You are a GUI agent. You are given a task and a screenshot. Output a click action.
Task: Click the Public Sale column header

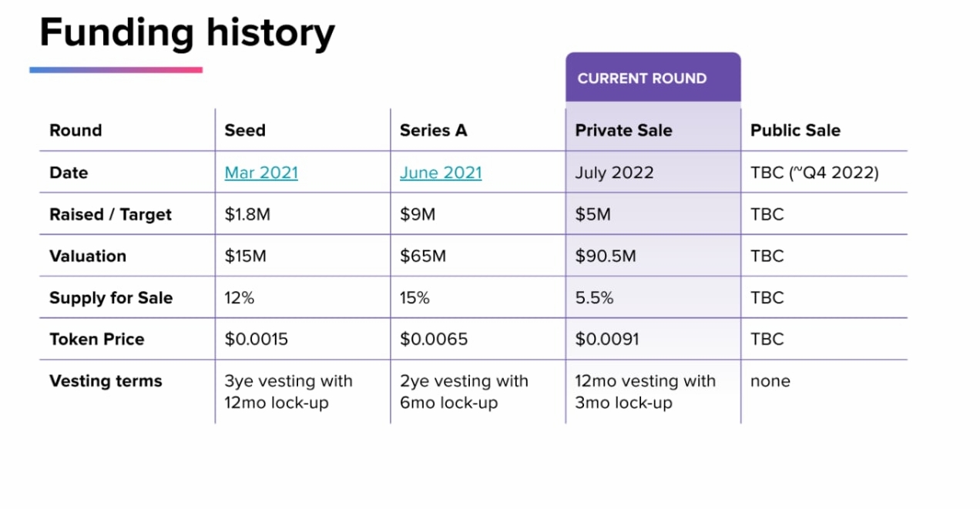click(x=795, y=130)
